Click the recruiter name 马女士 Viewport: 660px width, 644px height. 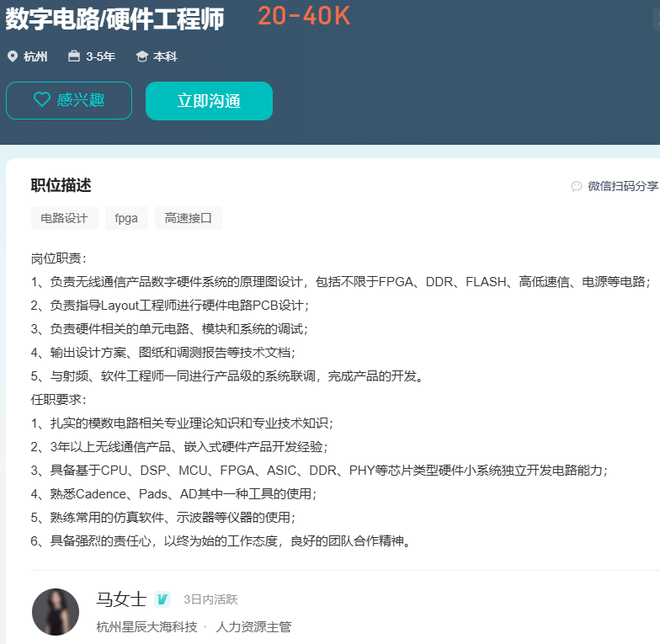[121, 599]
